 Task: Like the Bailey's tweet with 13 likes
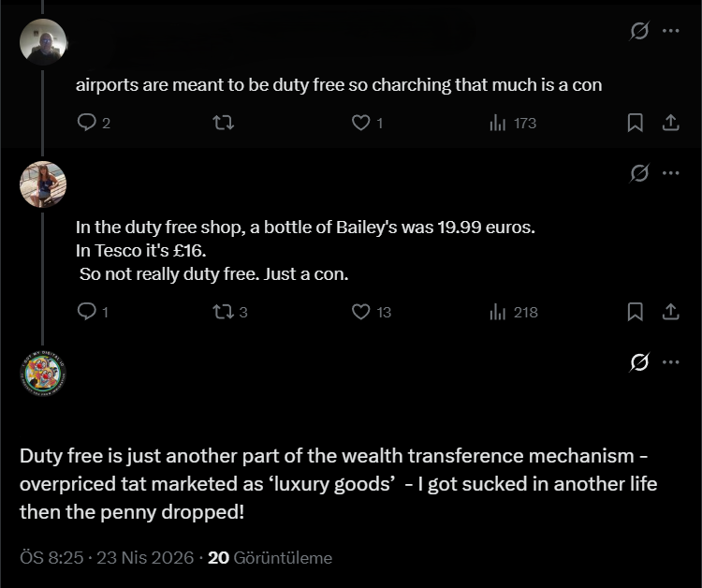click(x=360, y=312)
